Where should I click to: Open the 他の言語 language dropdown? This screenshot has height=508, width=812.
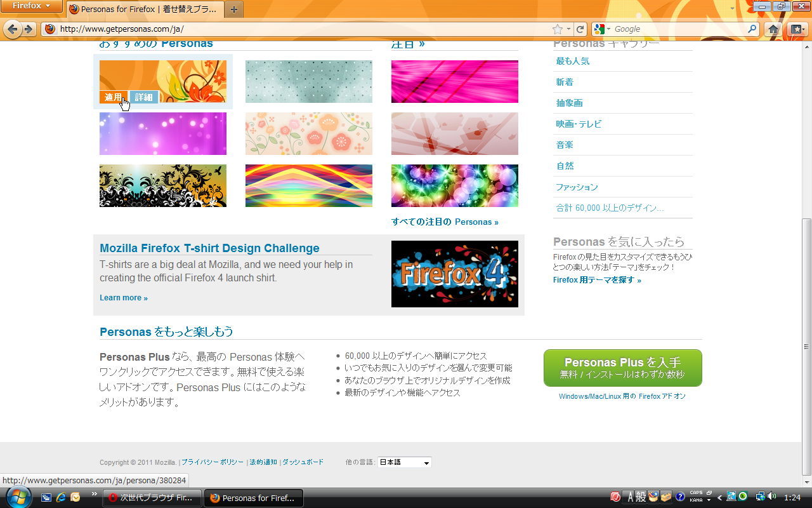(405, 462)
